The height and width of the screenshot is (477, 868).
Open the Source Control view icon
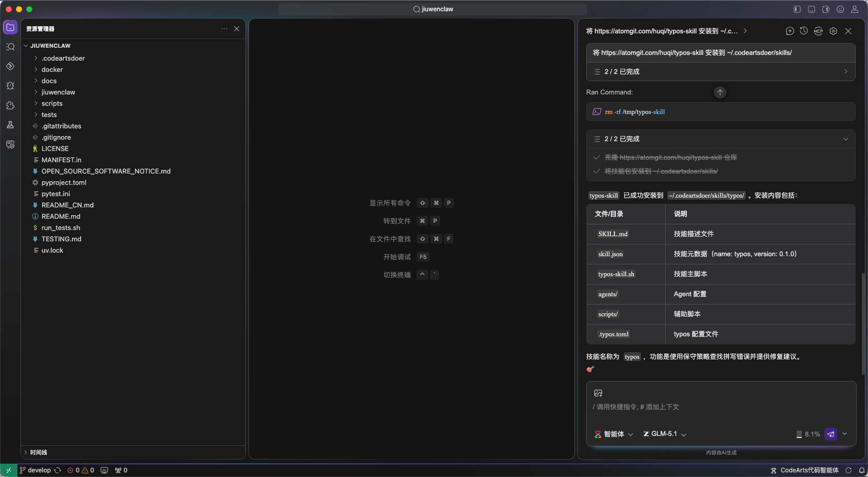coord(10,66)
